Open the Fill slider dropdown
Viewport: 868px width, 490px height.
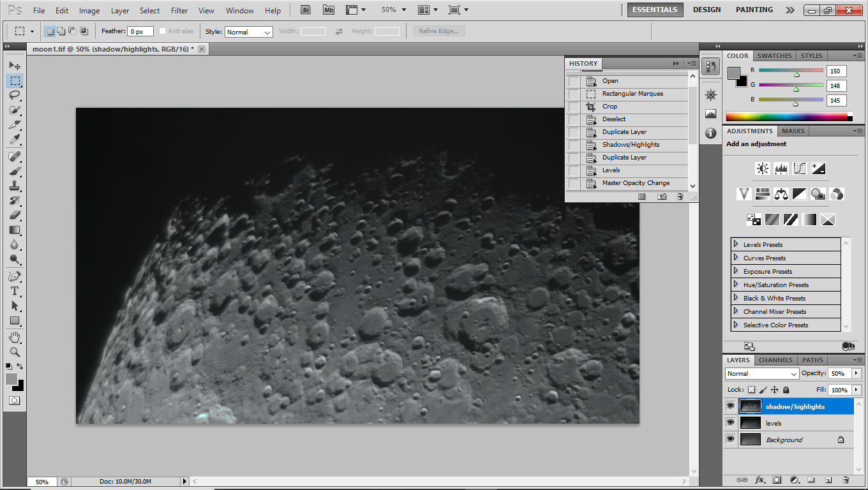pos(856,389)
